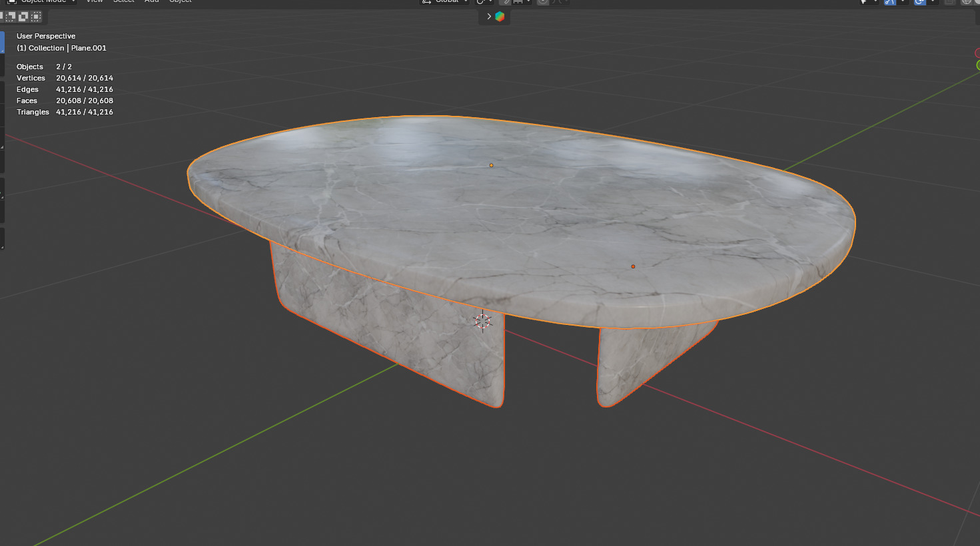Open the Object menu
This screenshot has height=546, width=980.
pos(181,2)
